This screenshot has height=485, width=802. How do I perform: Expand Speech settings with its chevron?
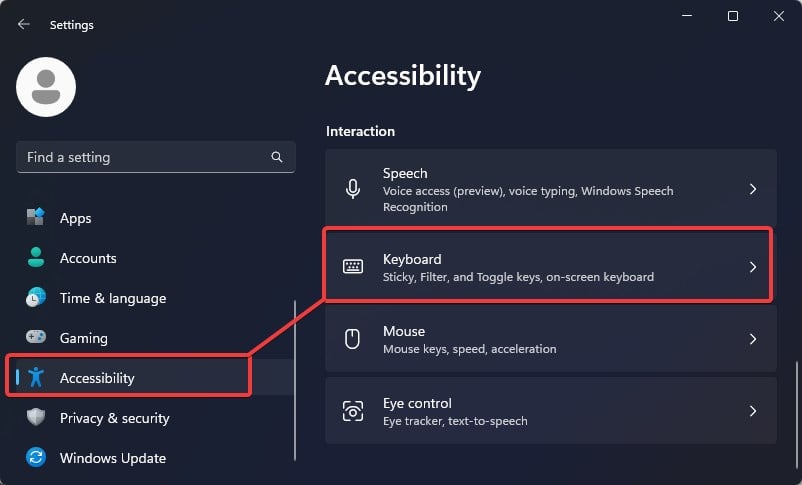click(753, 189)
